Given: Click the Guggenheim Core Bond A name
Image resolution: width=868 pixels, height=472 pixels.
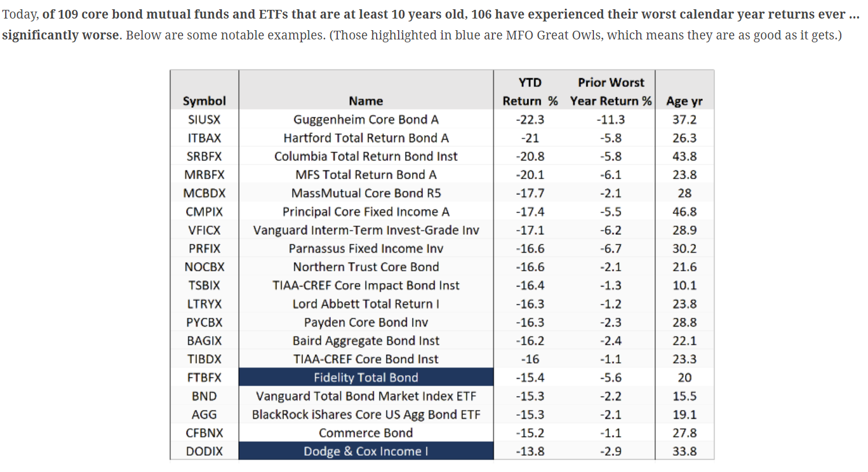Looking at the screenshot, I should click(x=366, y=119).
